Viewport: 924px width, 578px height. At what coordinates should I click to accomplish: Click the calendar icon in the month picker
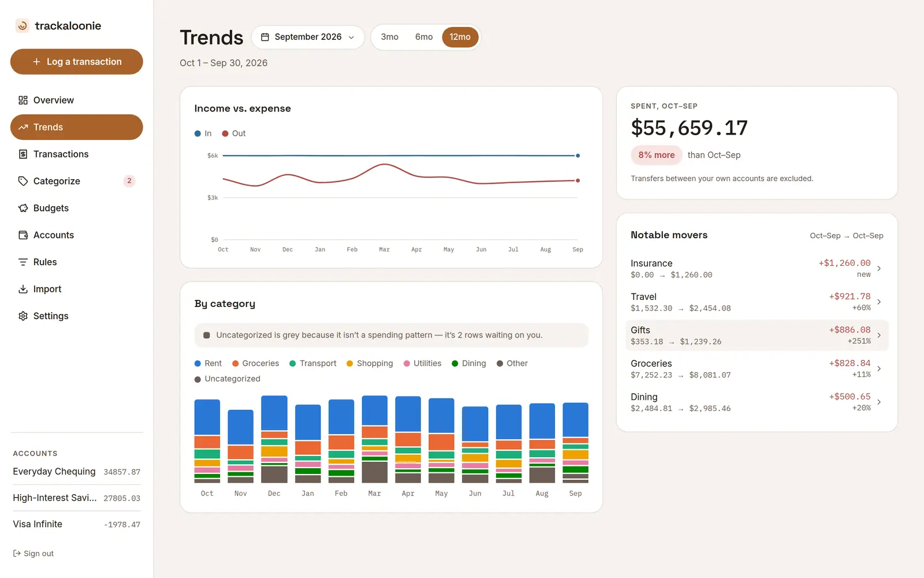click(265, 37)
